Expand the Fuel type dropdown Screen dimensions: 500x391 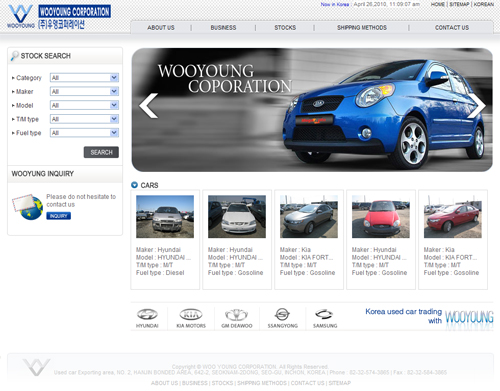(84, 133)
